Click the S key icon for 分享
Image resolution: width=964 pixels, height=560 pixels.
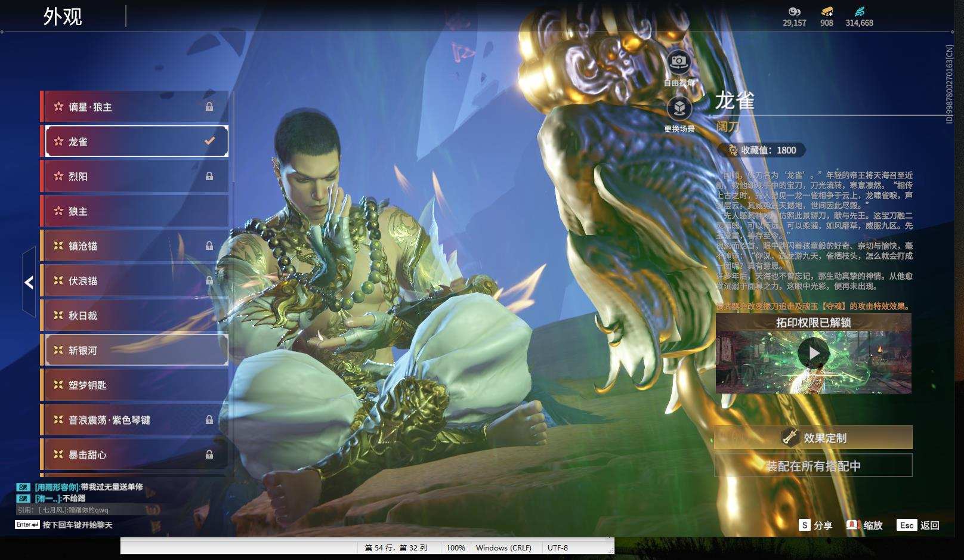(805, 525)
